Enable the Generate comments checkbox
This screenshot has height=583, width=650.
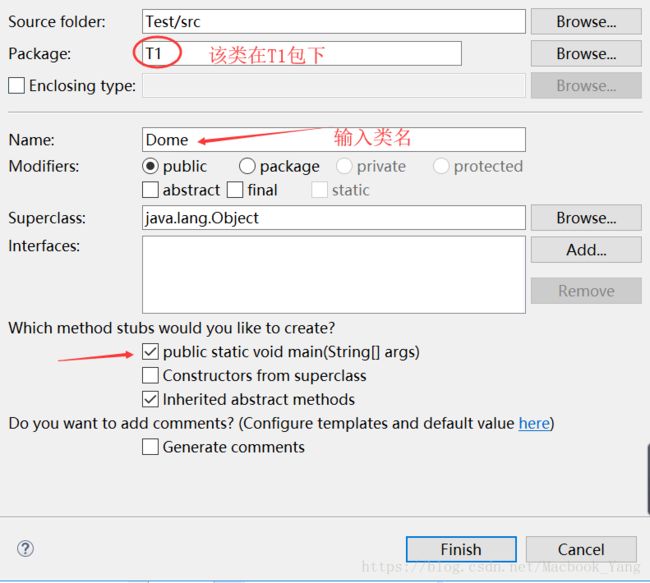[150, 447]
